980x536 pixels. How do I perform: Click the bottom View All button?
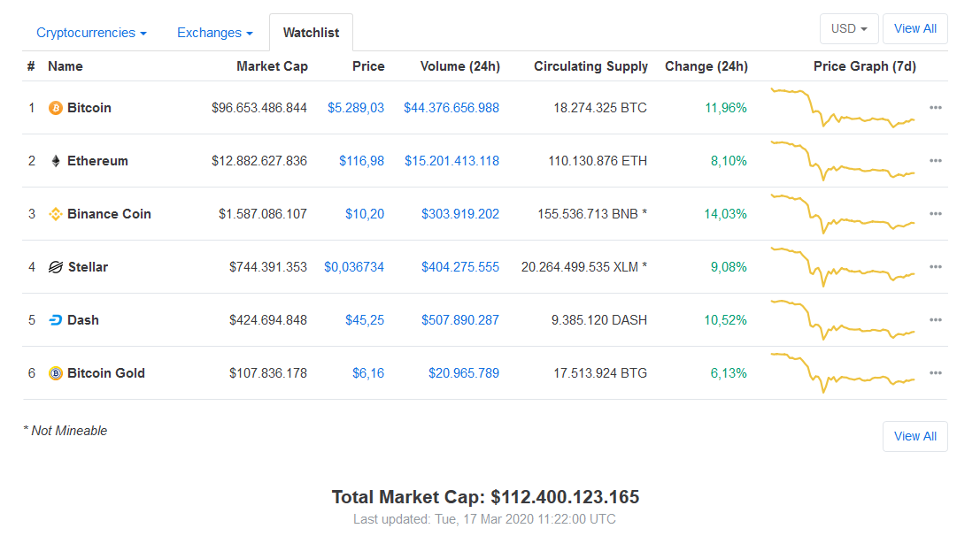(915, 436)
